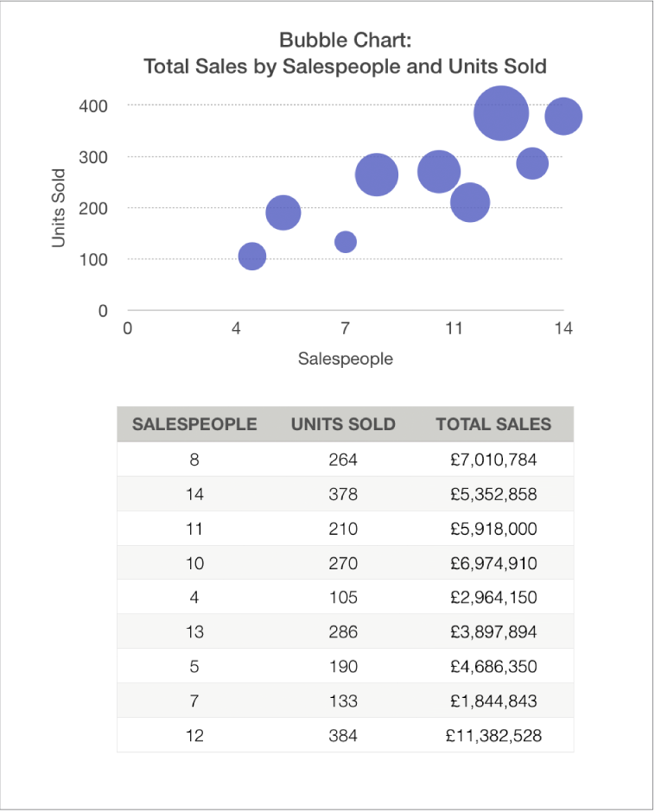Select the £1,844,843 total sales cell
This screenshot has width=655, height=812.
pyautogui.click(x=493, y=701)
